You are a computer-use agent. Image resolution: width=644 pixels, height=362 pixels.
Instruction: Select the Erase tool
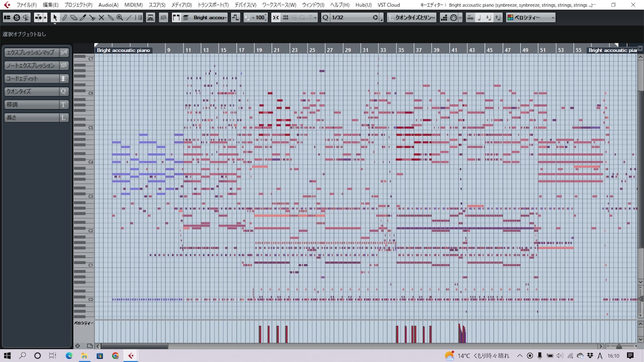pos(73,17)
